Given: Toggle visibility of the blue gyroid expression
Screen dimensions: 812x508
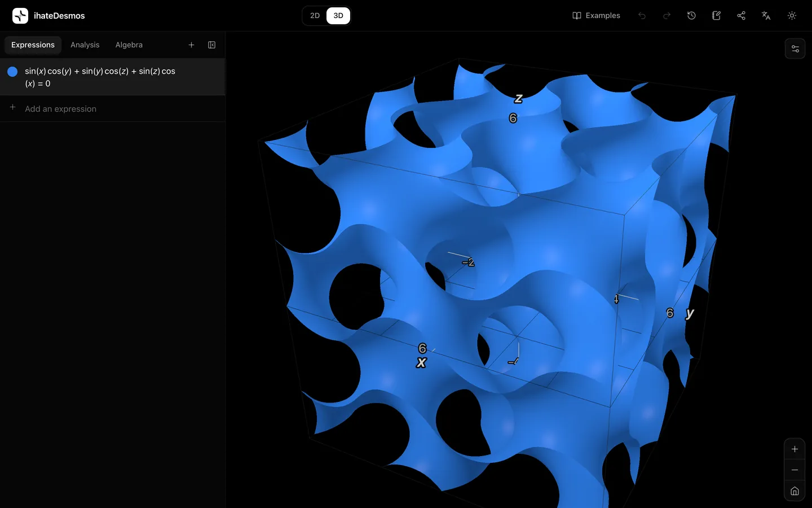Looking at the screenshot, I should point(12,72).
